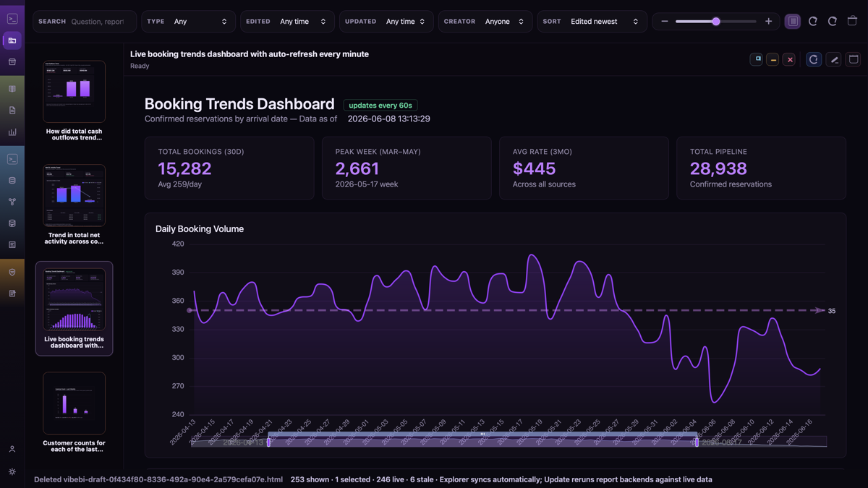Screen dimensions: 868x488
Task: Open the notes icon below the shield
Action: 12,294
